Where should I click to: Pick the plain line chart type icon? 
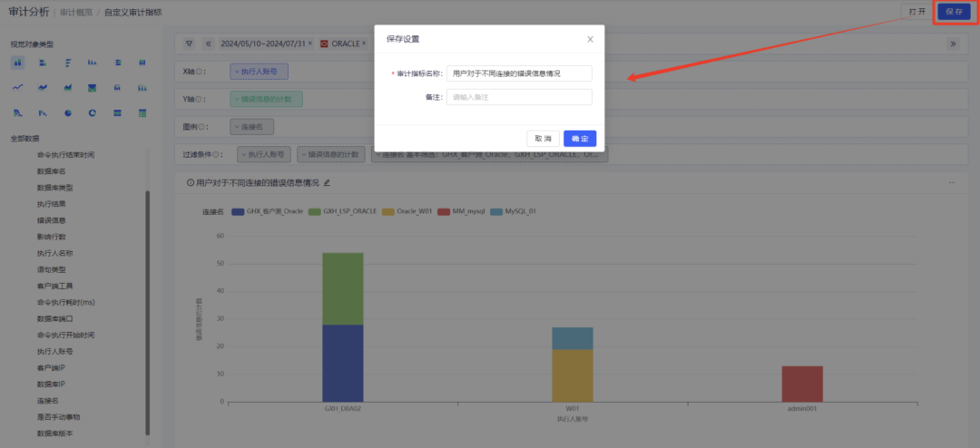pyautogui.click(x=18, y=87)
